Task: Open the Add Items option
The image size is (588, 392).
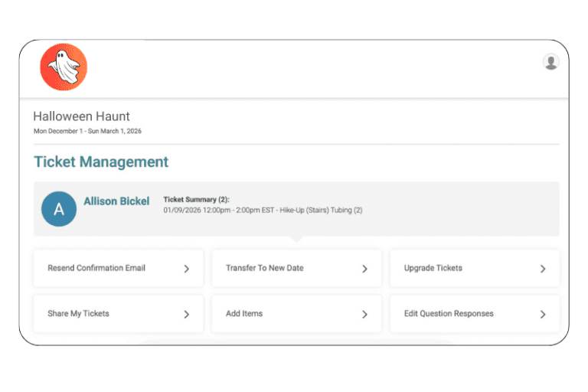Action: (244, 314)
